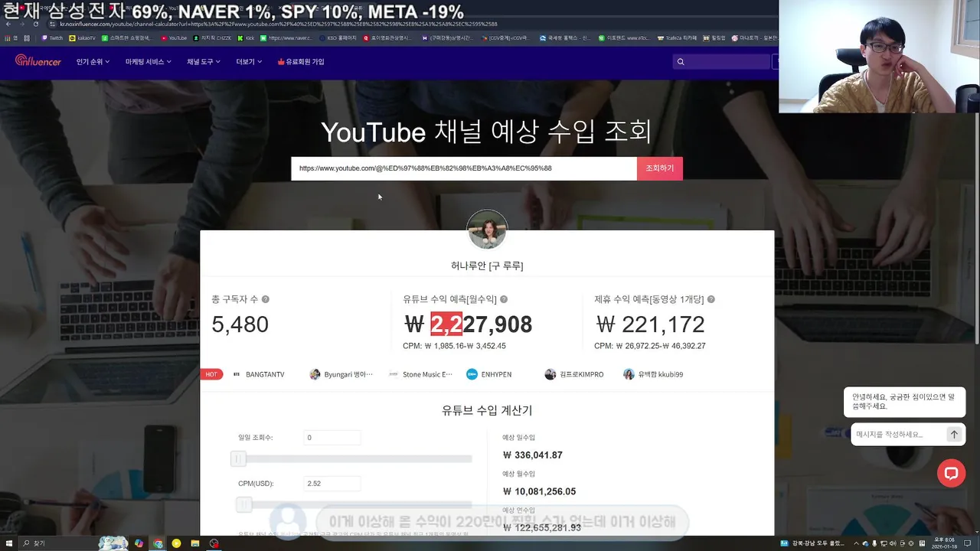Open help tooltip next to 제휴 수익 예측
Image resolution: width=980 pixels, height=551 pixels.
(711, 299)
